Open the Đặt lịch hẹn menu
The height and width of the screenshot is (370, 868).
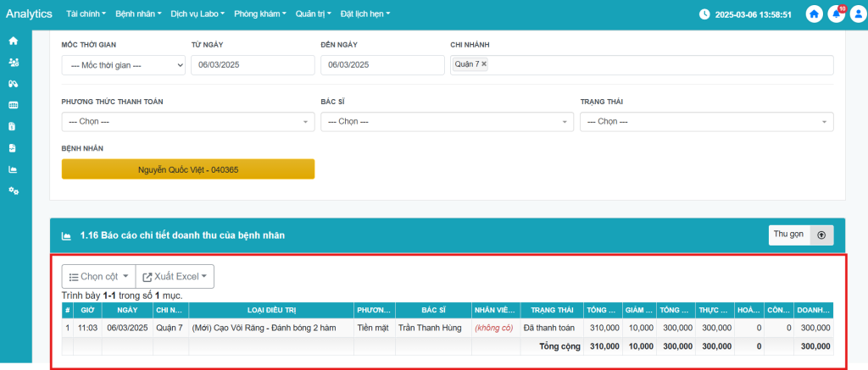click(x=364, y=14)
